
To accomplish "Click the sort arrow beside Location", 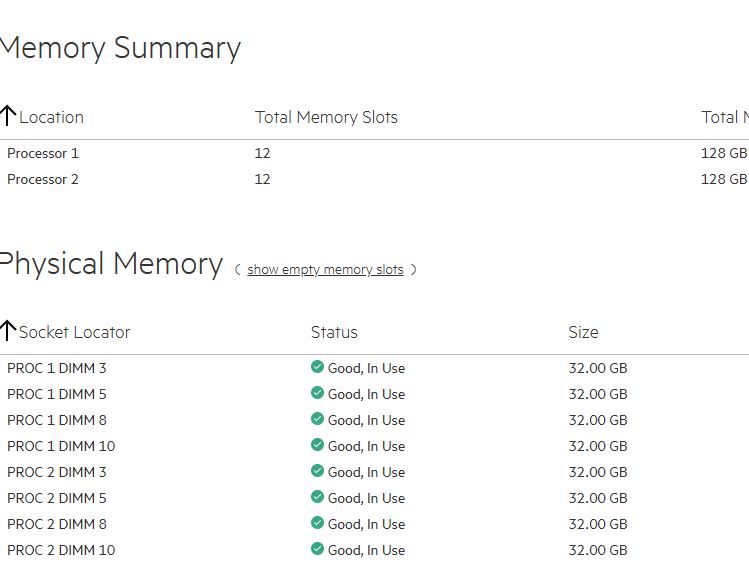I will [x=8, y=116].
